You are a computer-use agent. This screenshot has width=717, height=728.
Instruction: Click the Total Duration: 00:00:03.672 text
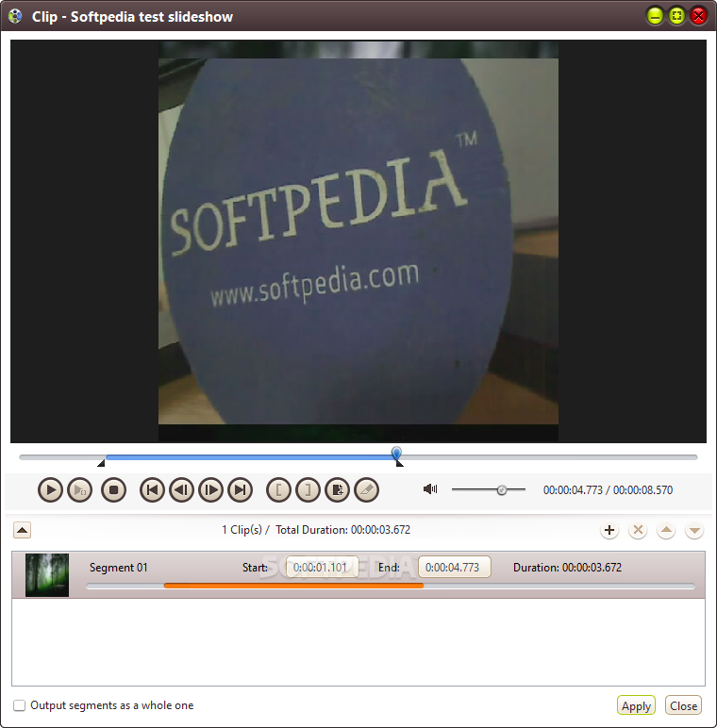[342, 530]
